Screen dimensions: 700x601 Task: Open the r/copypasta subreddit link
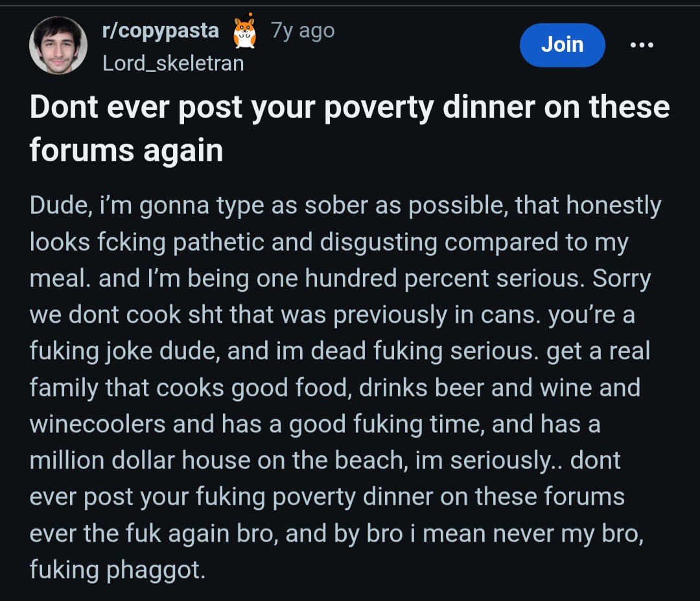pyautogui.click(x=161, y=31)
